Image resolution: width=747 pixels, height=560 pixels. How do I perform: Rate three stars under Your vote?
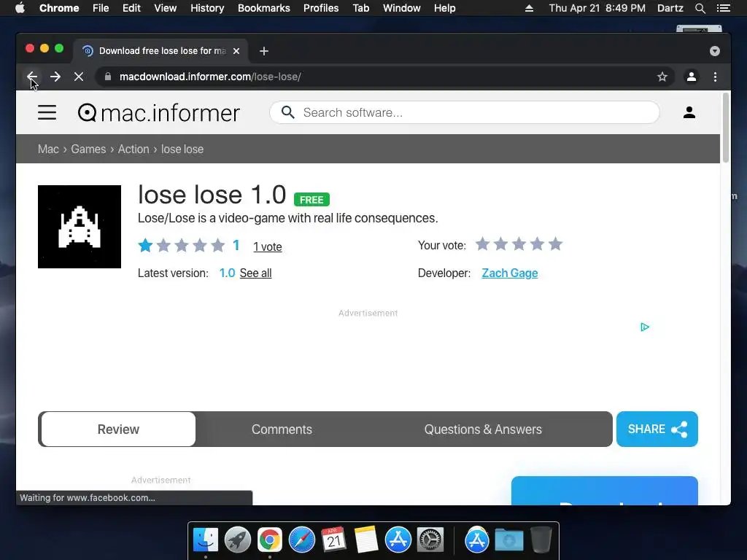tap(519, 244)
